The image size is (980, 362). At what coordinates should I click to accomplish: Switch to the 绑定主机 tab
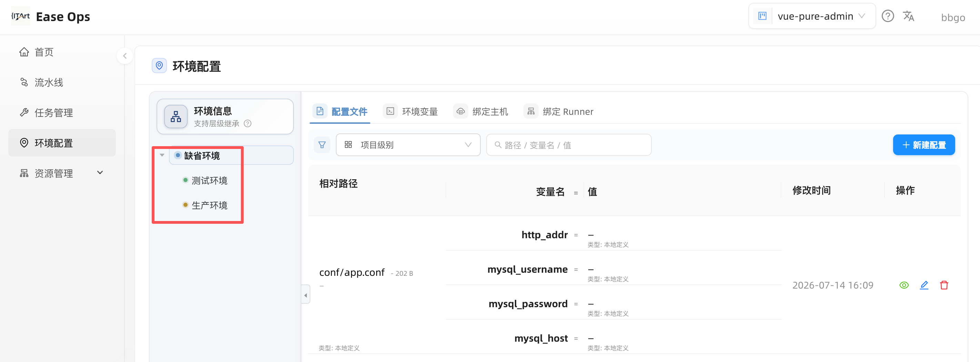[481, 112]
